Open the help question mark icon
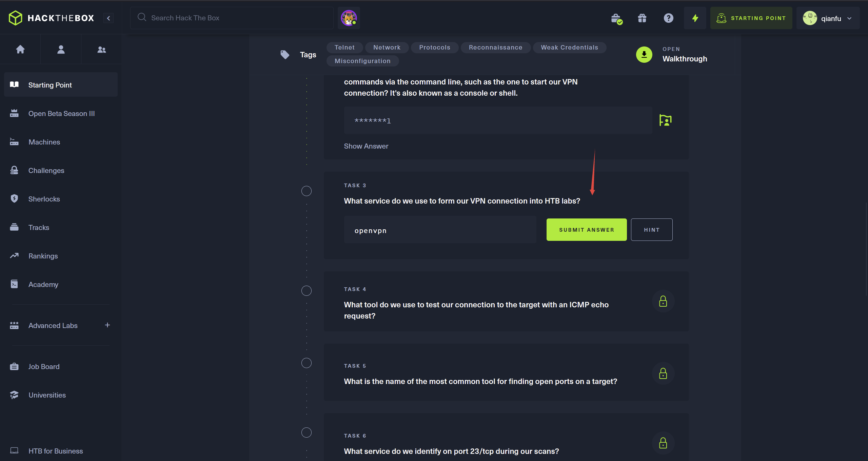Image resolution: width=868 pixels, height=461 pixels. point(668,18)
